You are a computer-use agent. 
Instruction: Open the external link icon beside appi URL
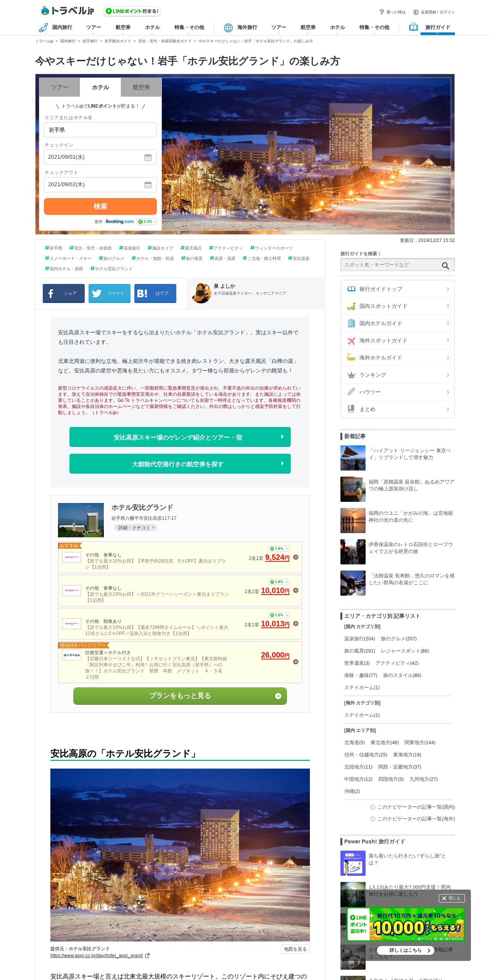point(147,956)
